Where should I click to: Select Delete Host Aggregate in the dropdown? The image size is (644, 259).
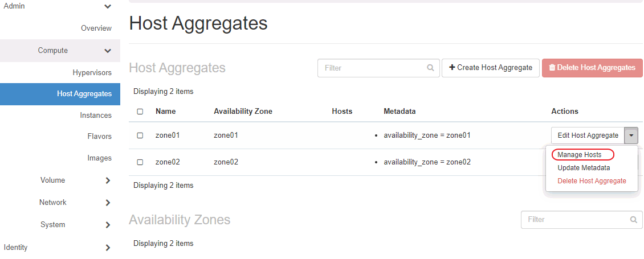(x=592, y=181)
